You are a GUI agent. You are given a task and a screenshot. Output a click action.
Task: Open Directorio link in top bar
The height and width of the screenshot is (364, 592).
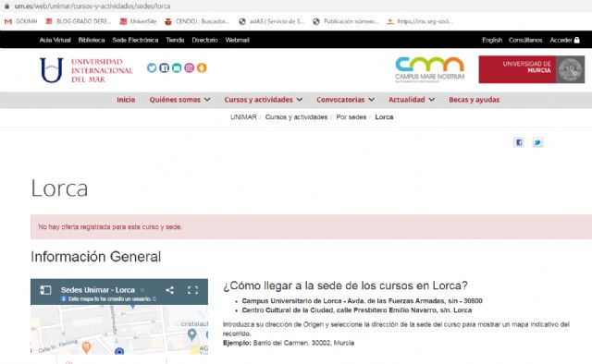pyautogui.click(x=204, y=40)
